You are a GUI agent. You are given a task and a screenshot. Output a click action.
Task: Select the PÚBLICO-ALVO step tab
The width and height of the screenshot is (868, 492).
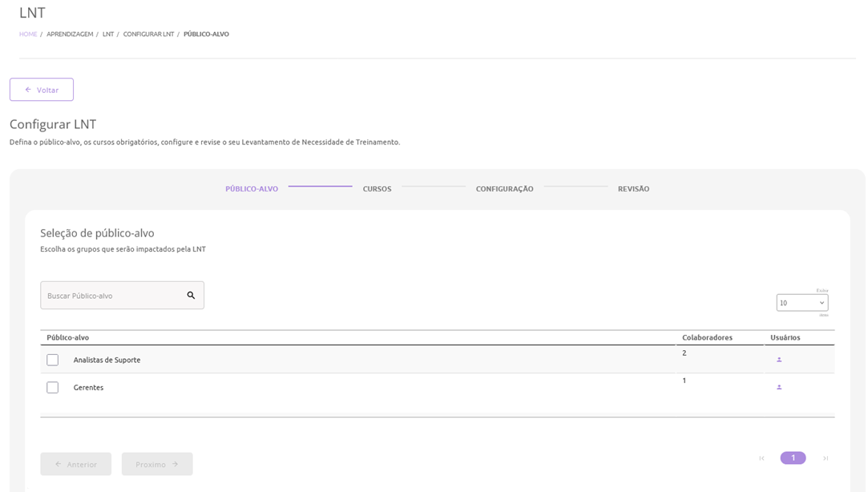252,189
